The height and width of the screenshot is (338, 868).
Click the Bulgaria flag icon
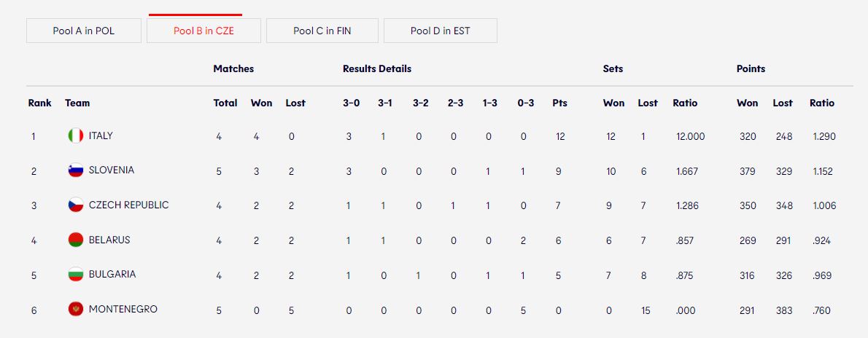click(76, 275)
